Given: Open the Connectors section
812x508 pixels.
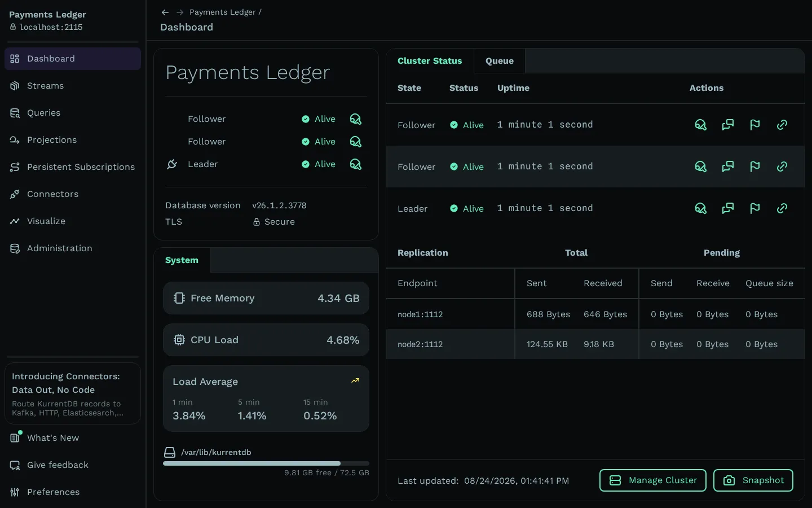Looking at the screenshot, I should click(x=73, y=194).
